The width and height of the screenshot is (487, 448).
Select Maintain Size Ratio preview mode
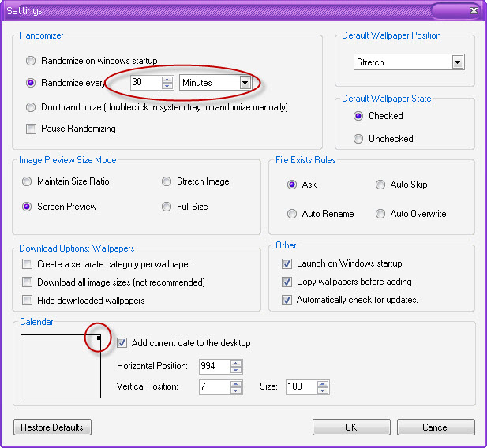click(28, 181)
